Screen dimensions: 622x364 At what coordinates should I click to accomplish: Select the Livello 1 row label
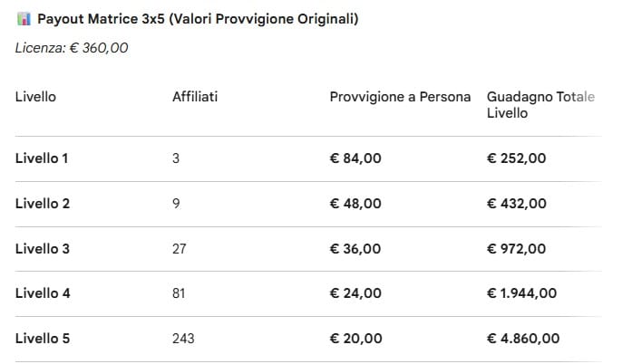(x=43, y=158)
